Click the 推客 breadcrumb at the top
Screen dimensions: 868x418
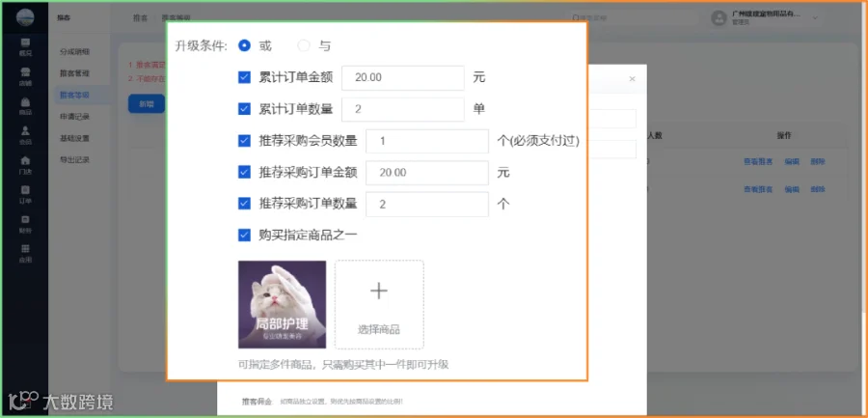point(140,18)
